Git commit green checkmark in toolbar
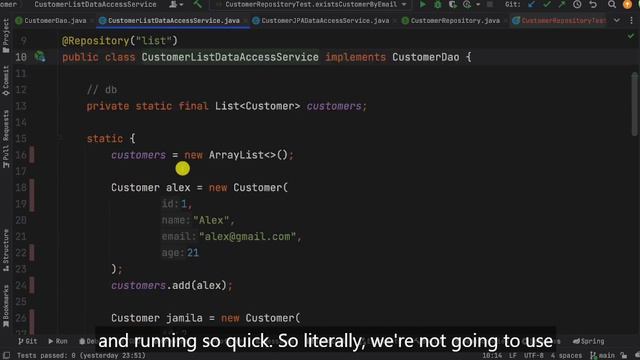Screen dimensions: 640x360 coord(547,4)
